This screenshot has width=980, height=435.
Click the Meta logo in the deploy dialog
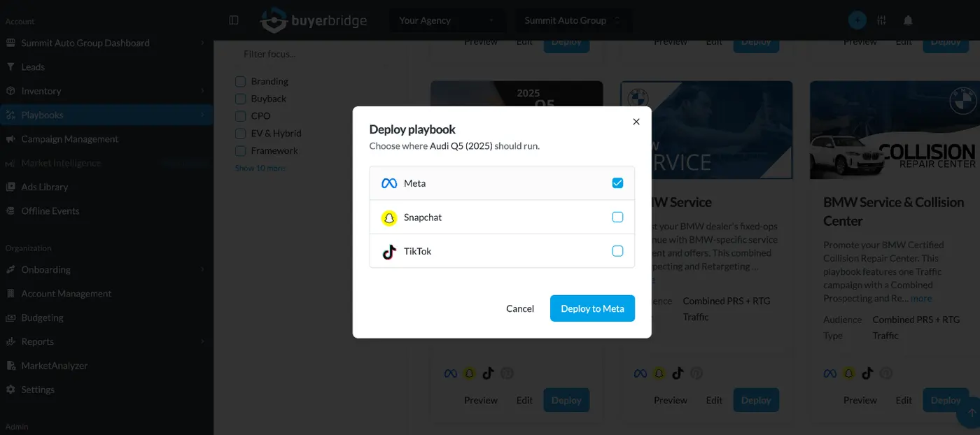pos(389,183)
